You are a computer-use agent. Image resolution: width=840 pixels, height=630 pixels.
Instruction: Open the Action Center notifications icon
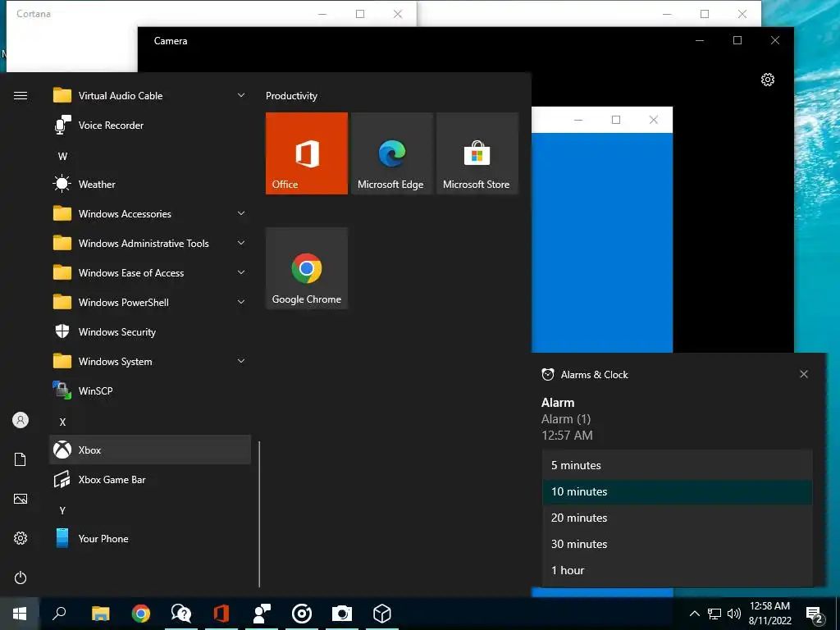coord(815,615)
